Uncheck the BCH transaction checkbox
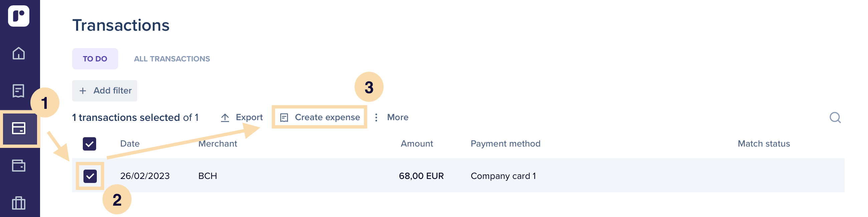Image resolution: width=868 pixels, height=217 pixels. (90, 176)
